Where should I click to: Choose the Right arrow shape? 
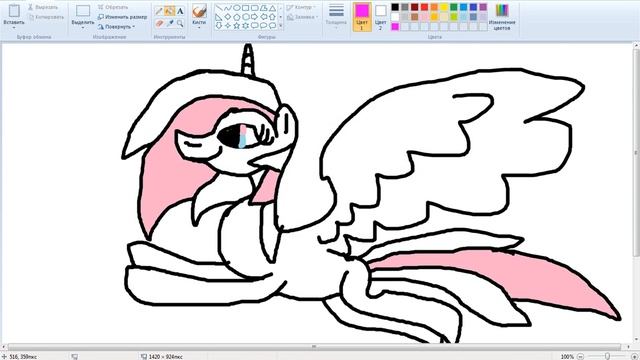255,17
